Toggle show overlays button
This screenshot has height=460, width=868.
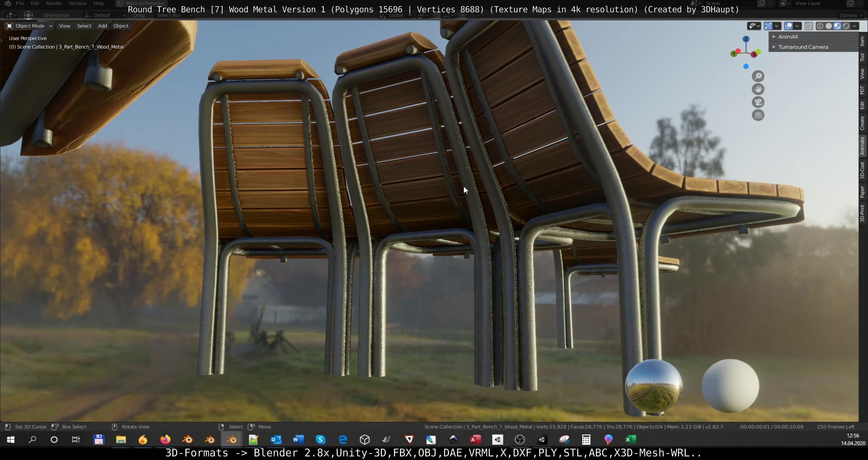pyautogui.click(x=788, y=26)
